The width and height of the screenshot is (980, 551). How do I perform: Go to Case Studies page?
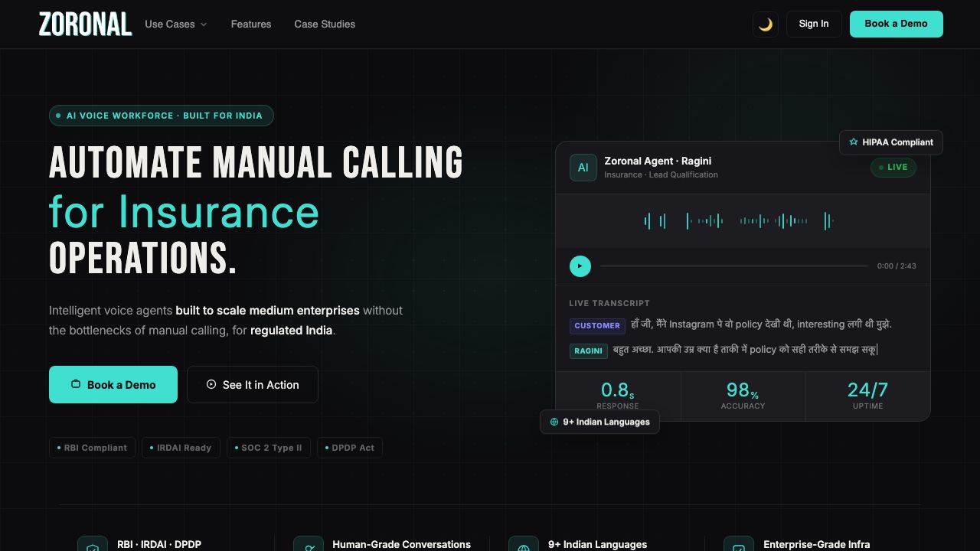325,24
